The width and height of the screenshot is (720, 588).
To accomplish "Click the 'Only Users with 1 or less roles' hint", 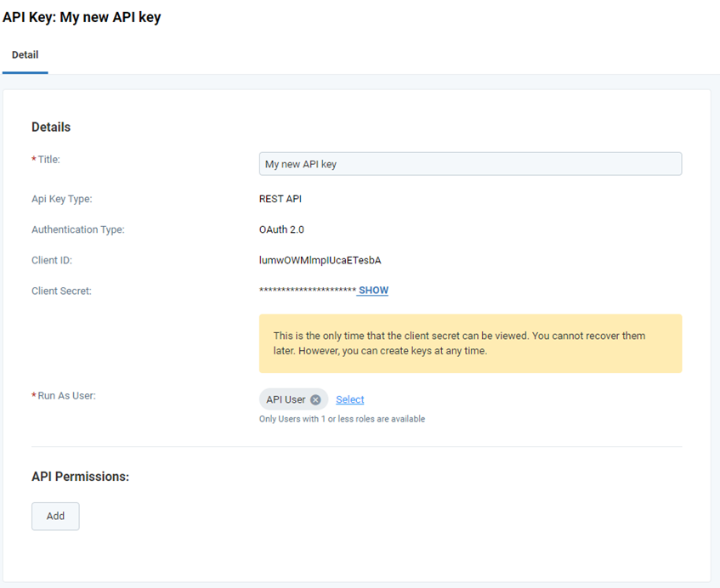I will pos(342,419).
